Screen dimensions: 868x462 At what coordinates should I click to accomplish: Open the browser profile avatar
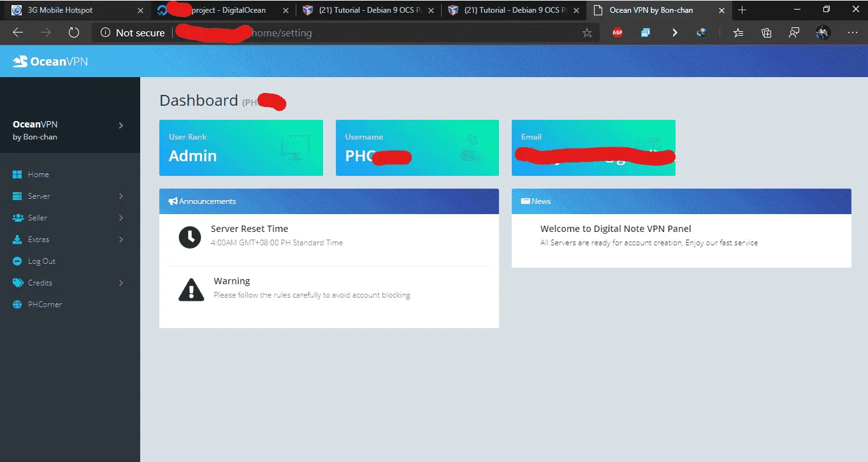(823, 32)
